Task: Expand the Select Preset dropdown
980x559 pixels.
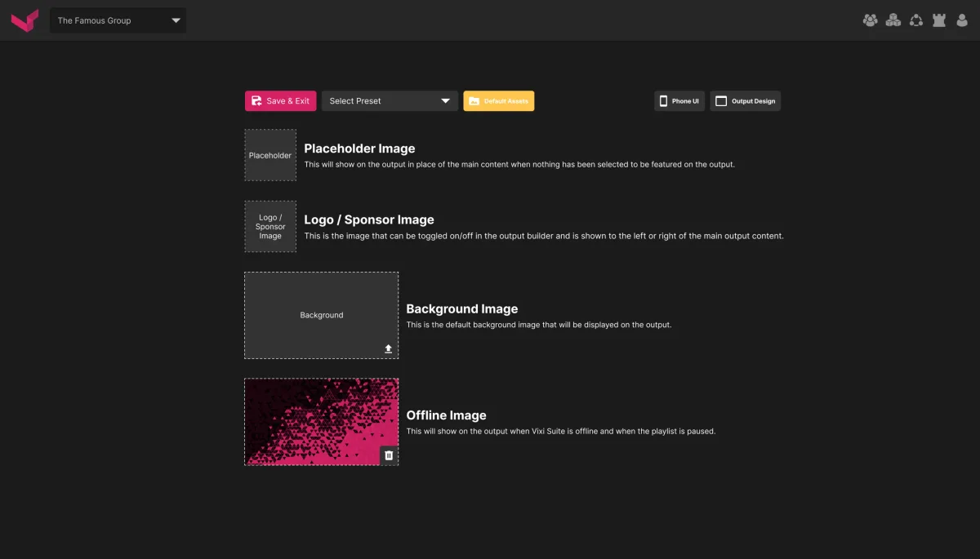Action: [390, 101]
